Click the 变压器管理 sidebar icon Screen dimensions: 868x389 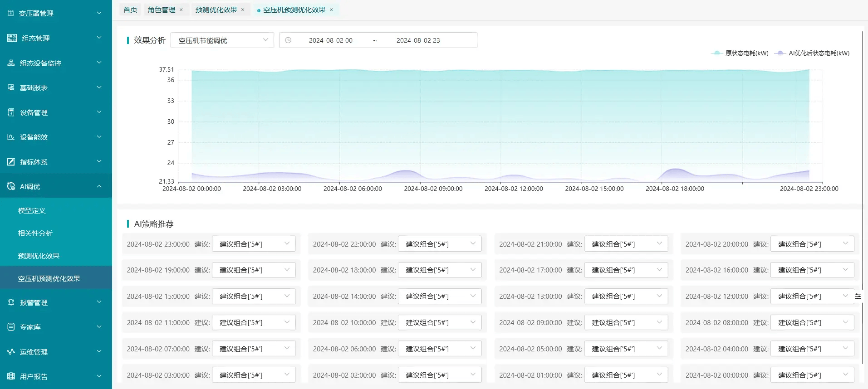11,13
